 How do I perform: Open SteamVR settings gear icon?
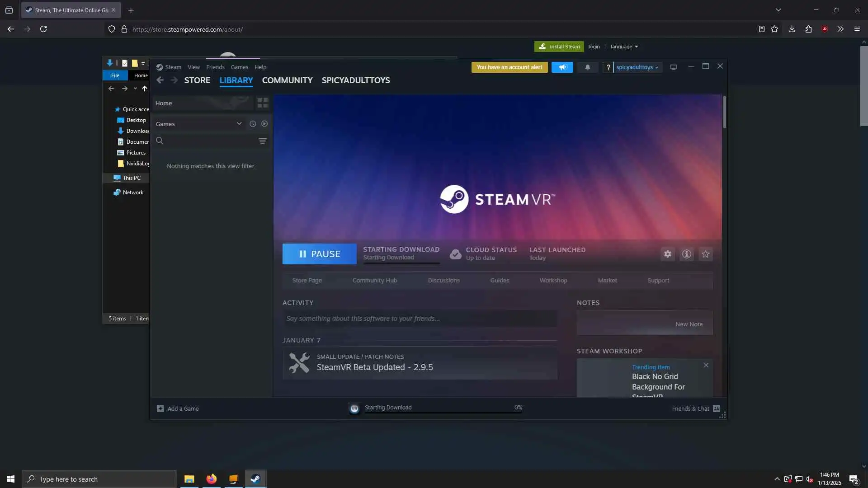[667, 254]
